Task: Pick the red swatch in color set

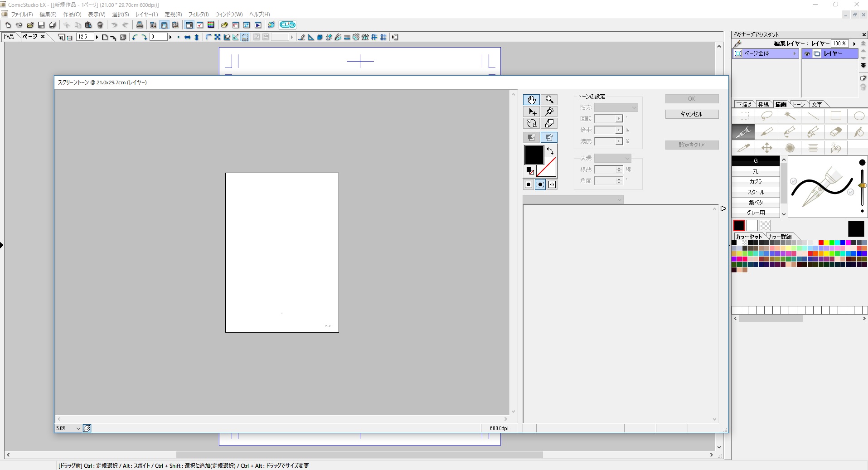Action: coord(821,243)
